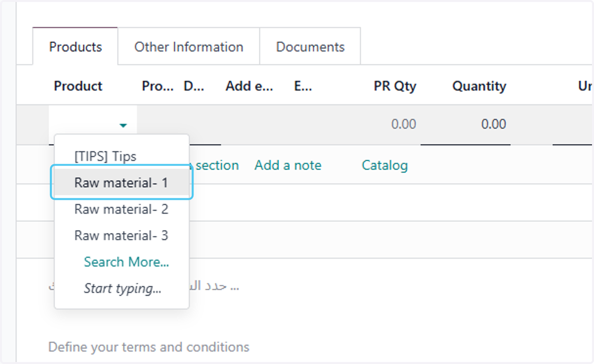Click the PR Qty column header
This screenshot has width=594, height=364.
point(395,86)
